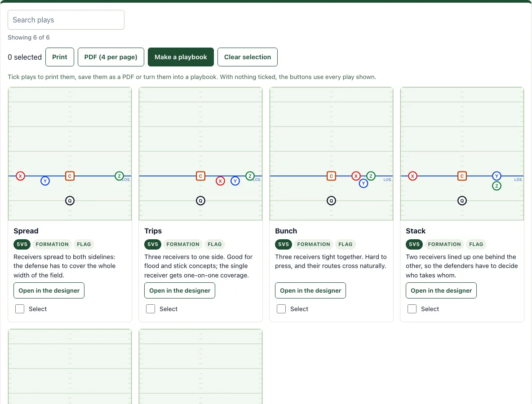
Task: Click the FLAG tag on Trips card
Action: coord(215,244)
